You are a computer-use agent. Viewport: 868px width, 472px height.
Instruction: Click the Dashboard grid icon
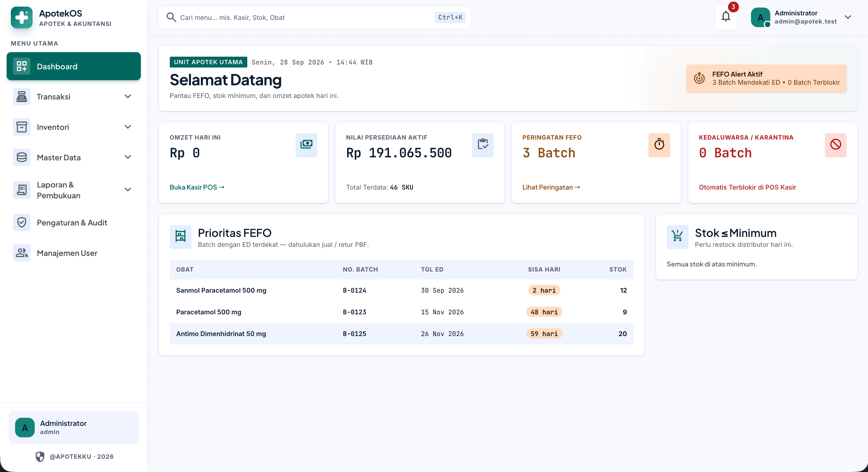(22, 66)
